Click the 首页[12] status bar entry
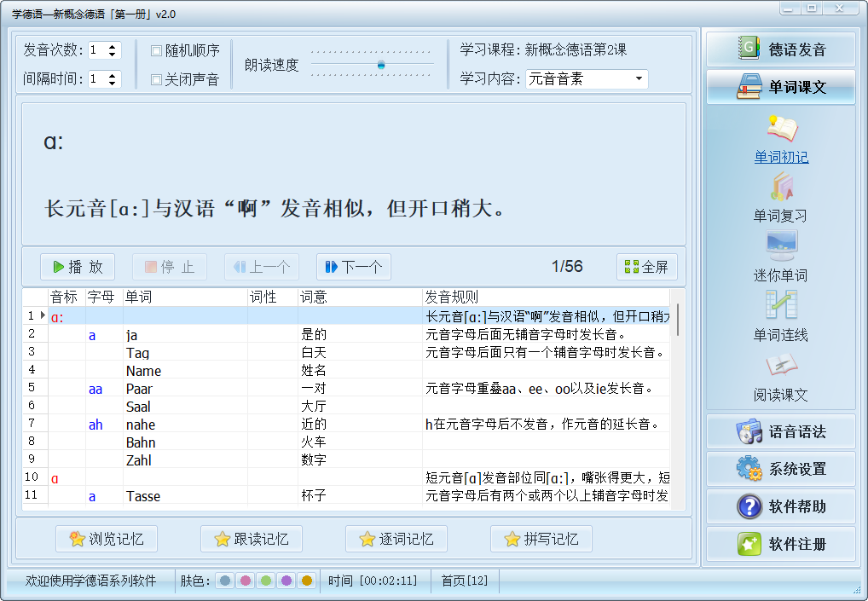Image resolution: width=868 pixels, height=601 pixels. pyautogui.click(x=464, y=581)
